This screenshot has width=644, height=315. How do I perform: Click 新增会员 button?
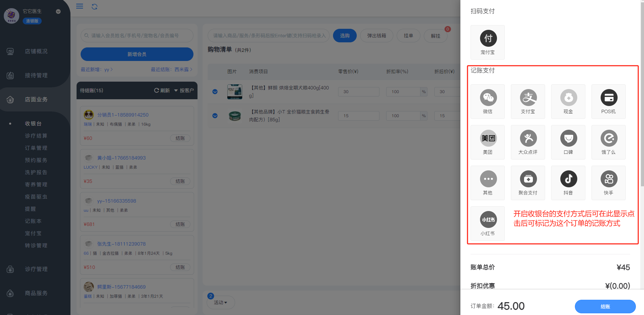coord(137,54)
